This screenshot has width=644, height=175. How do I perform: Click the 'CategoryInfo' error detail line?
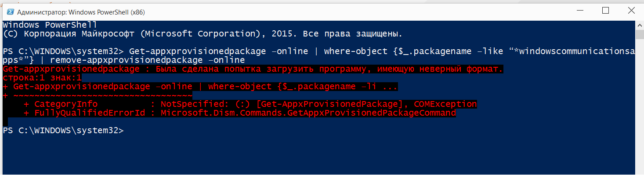(250, 104)
